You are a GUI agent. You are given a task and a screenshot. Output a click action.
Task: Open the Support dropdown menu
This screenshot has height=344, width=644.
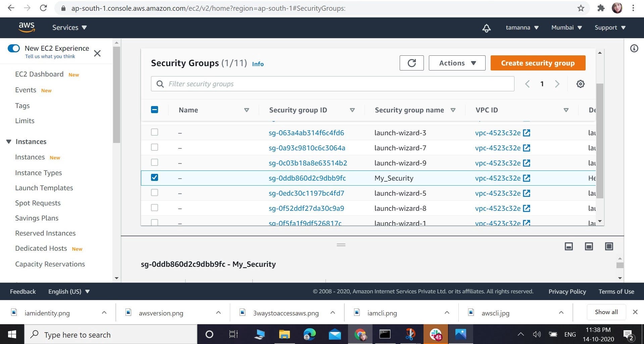610,28
